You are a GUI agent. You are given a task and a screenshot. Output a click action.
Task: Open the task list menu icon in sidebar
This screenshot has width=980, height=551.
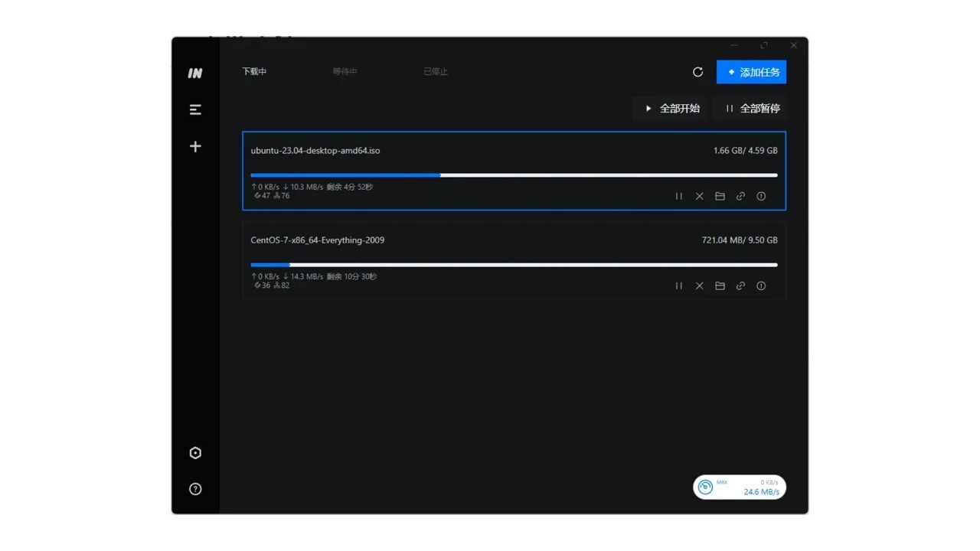coord(195,109)
